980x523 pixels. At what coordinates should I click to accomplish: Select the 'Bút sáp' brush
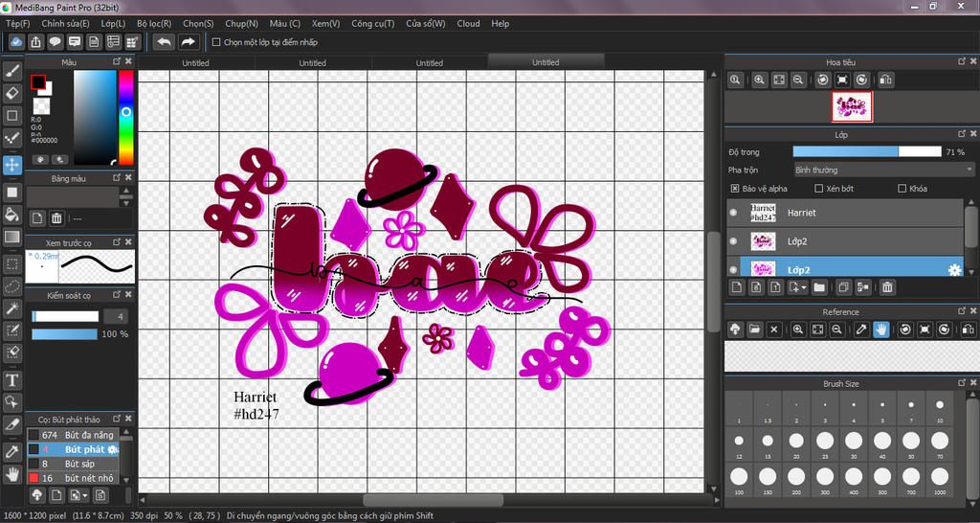click(73, 464)
